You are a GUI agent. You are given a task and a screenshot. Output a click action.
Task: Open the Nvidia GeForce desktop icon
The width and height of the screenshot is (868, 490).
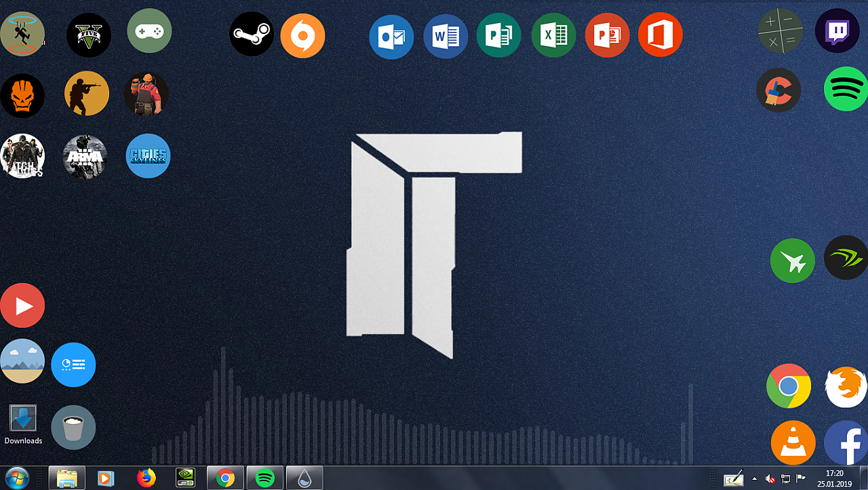click(x=846, y=257)
